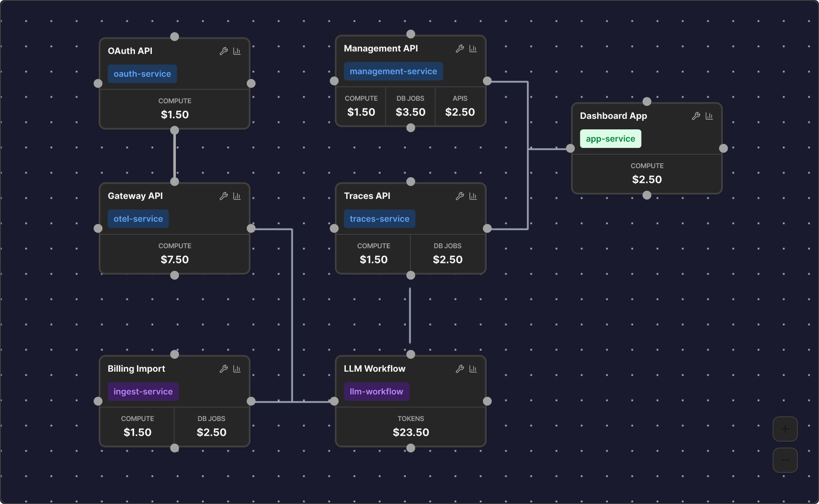Image resolution: width=819 pixels, height=504 pixels.
Task: Click the wrench icon on Dashboard App node
Action: click(x=696, y=116)
